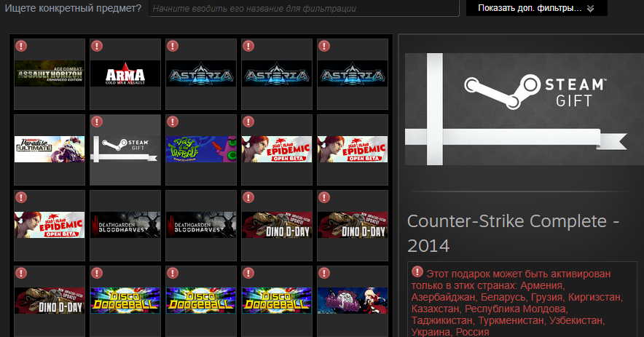Click warning icon beside the region restriction text

(417, 271)
